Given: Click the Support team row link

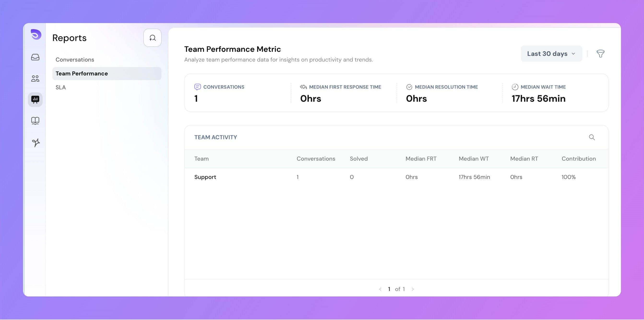Looking at the screenshot, I should pos(205,177).
